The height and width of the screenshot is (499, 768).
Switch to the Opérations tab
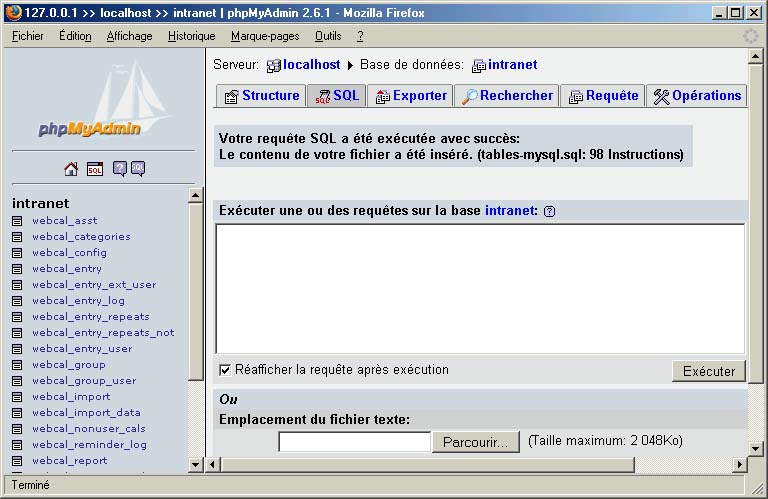coord(696,95)
